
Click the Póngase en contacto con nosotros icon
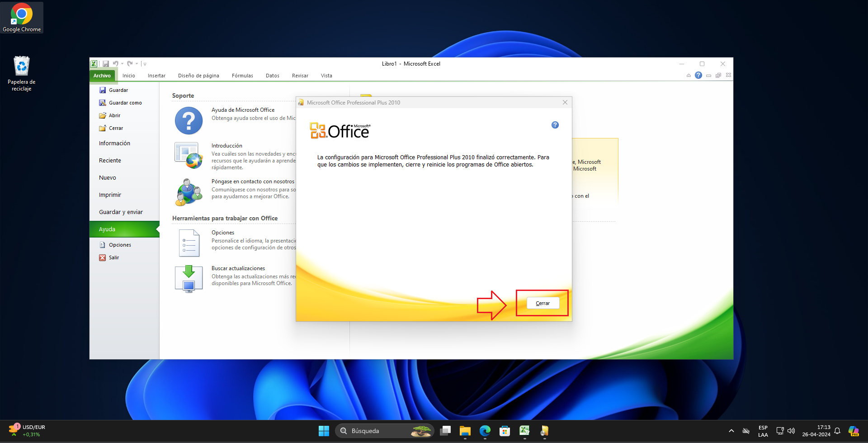(189, 192)
